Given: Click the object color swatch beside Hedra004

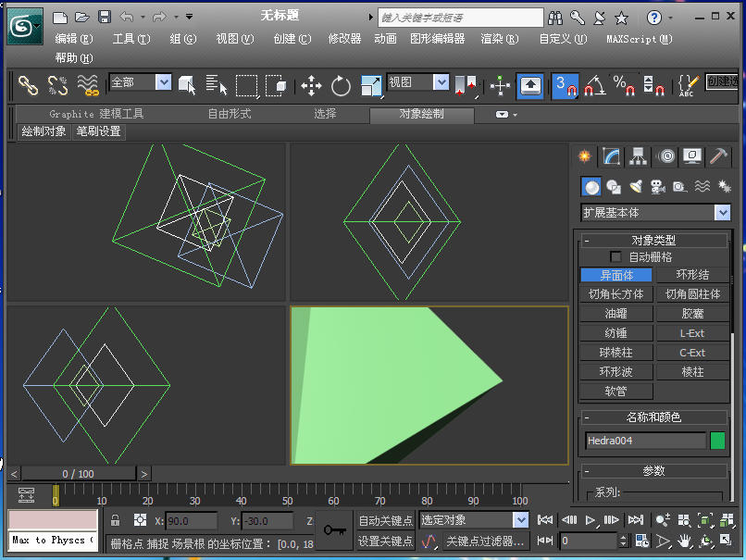Looking at the screenshot, I should [x=717, y=442].
